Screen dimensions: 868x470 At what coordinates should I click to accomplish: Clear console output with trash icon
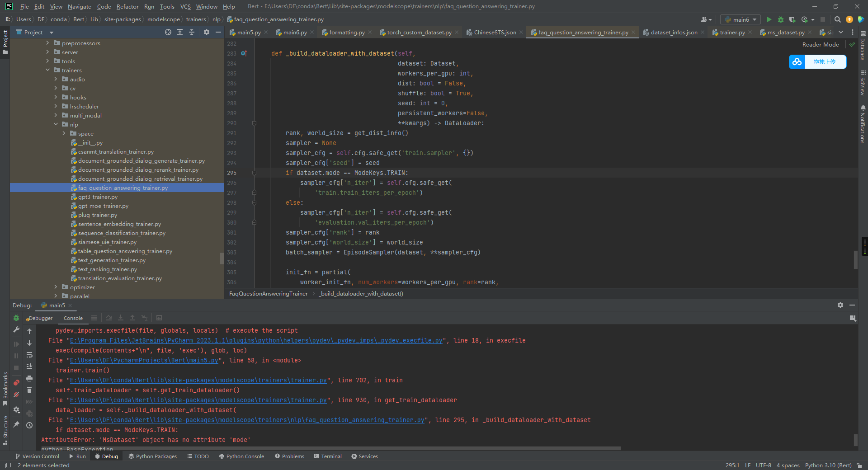pyautogui.click(x=29, y=390)
